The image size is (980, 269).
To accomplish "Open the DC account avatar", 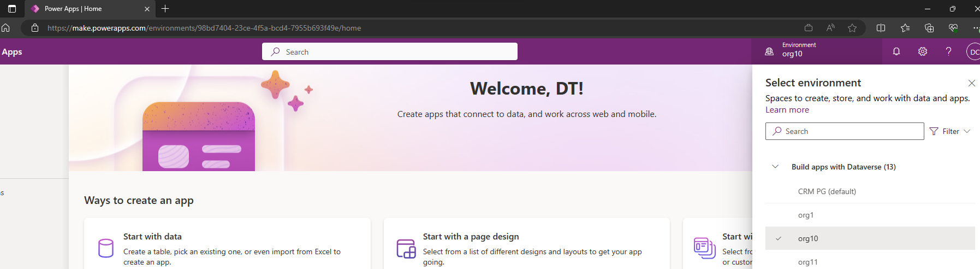I will pyautogui.click(x=973, y=52).
